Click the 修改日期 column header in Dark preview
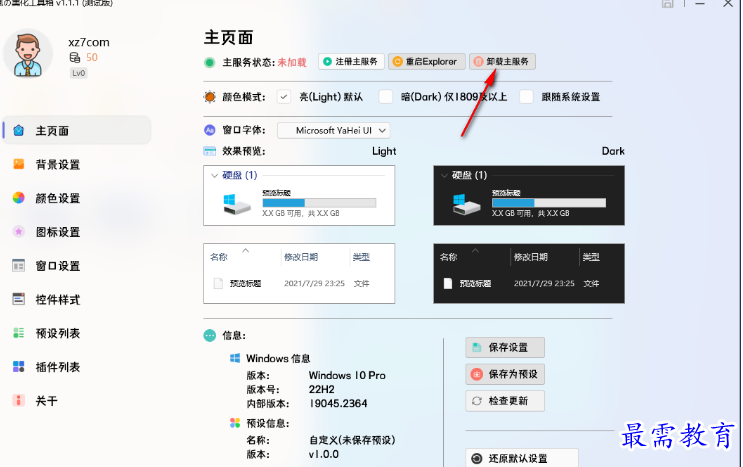The height and width of the screenshot is (467, 743). click(531, 257)
